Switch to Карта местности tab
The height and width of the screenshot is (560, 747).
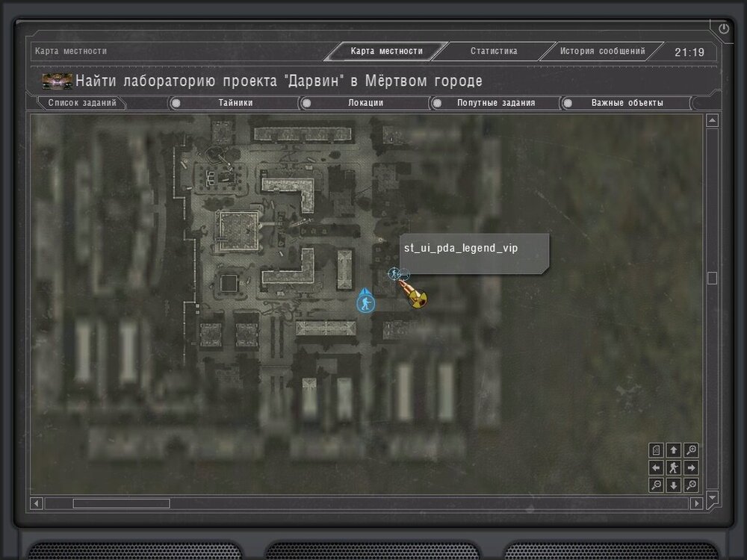(x=386, y=51)
